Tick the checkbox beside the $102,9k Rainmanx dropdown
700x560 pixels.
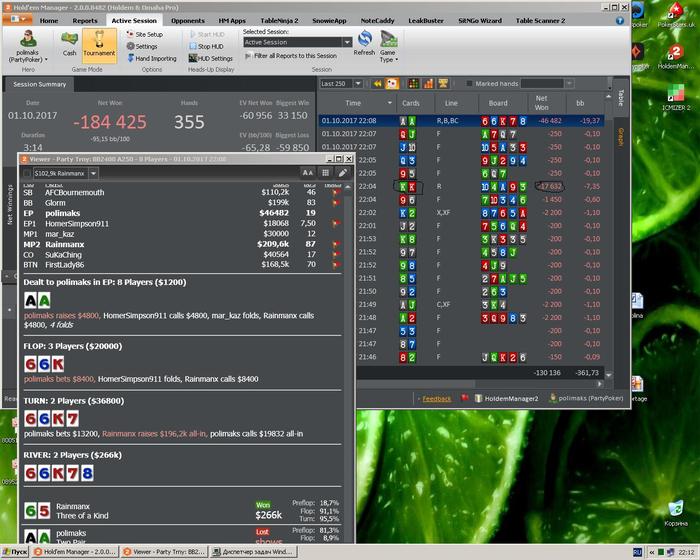point(27,173)
